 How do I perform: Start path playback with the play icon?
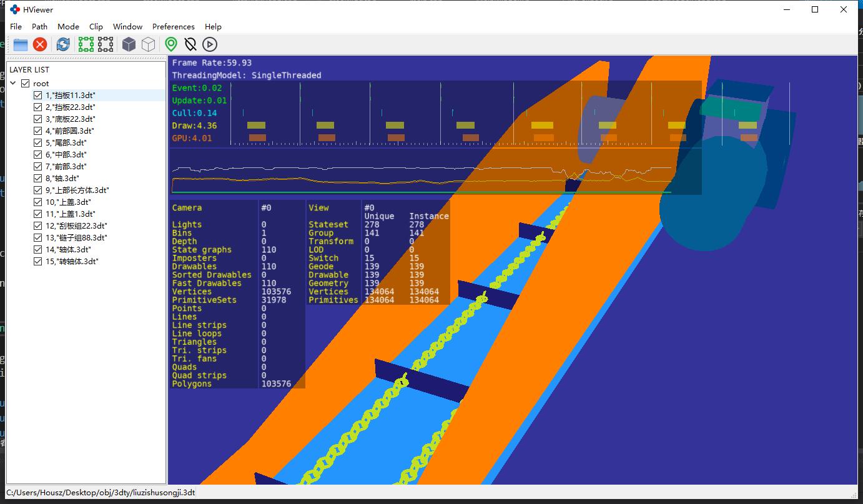[x=210, y=44]
